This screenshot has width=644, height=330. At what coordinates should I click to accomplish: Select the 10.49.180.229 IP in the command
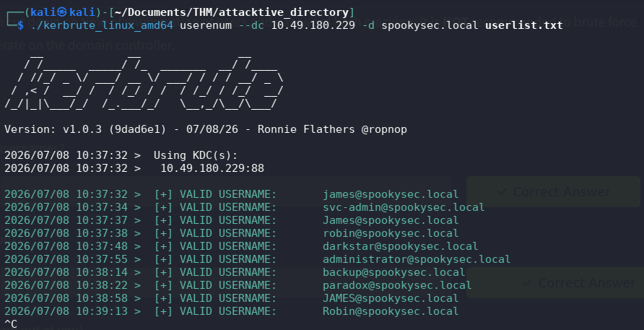click(x=313, y=25)
